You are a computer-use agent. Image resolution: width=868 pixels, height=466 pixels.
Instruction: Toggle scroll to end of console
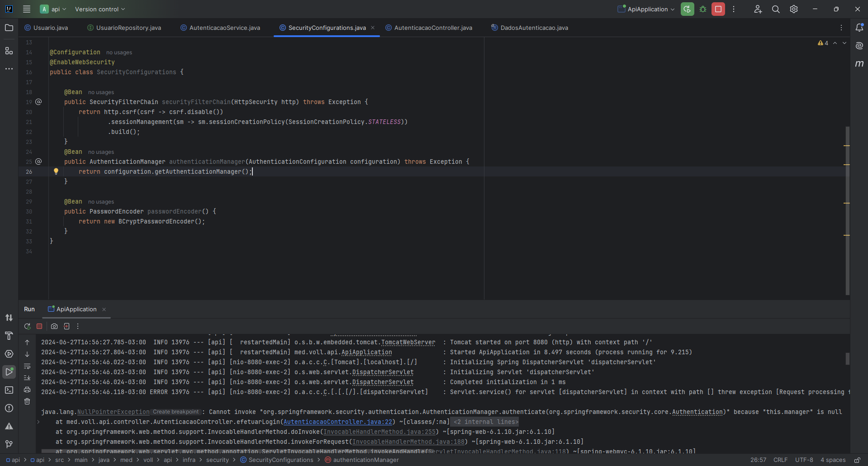click(x=27, y=378)
